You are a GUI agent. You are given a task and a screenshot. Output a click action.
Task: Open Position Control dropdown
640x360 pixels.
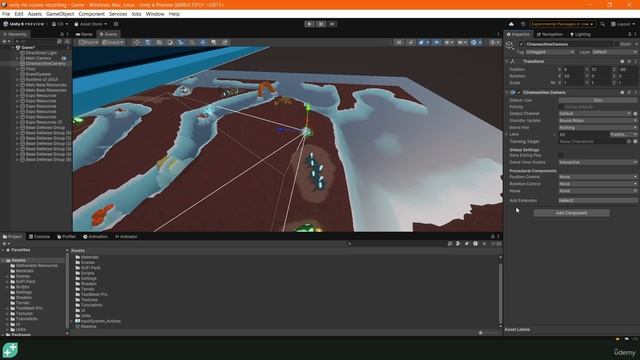coord(598,177)
